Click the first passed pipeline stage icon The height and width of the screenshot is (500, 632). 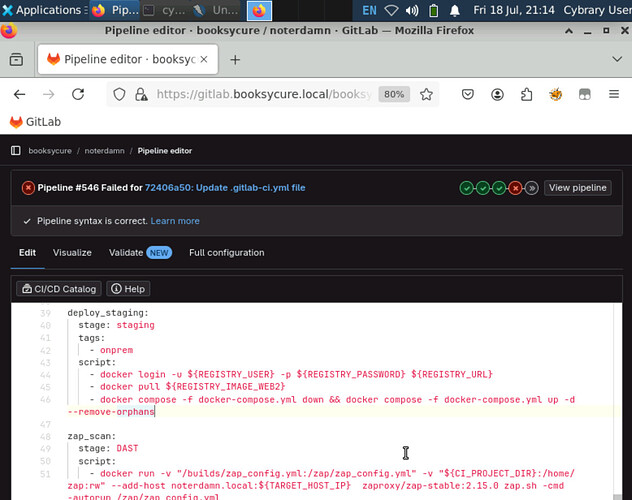[x=466, y=188]
